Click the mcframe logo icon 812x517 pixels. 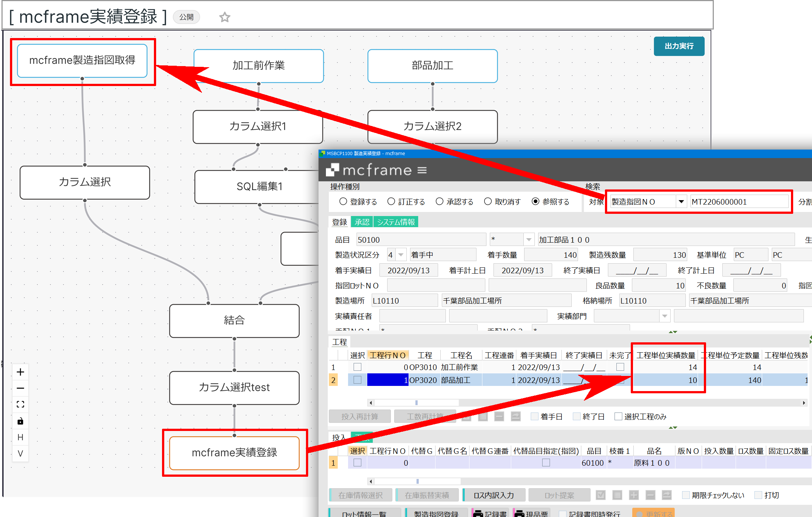coord(333,170)
